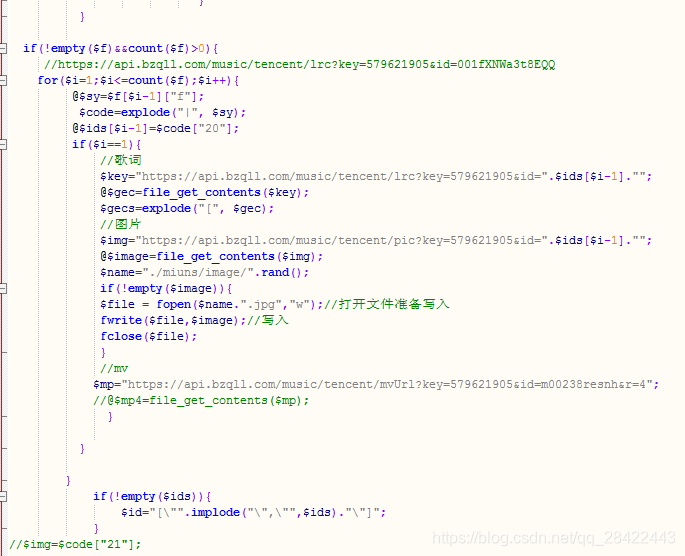685x556 pixels.
Task: Click the commented api.bzqll.com lrc URL line
Action: 299,65
